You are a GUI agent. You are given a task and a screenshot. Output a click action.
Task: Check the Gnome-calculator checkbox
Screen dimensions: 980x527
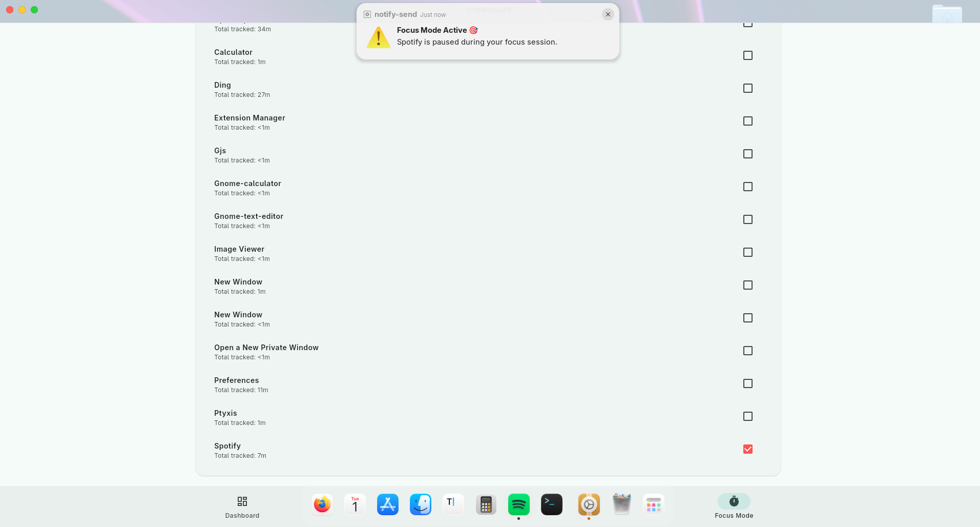(748, 187)
